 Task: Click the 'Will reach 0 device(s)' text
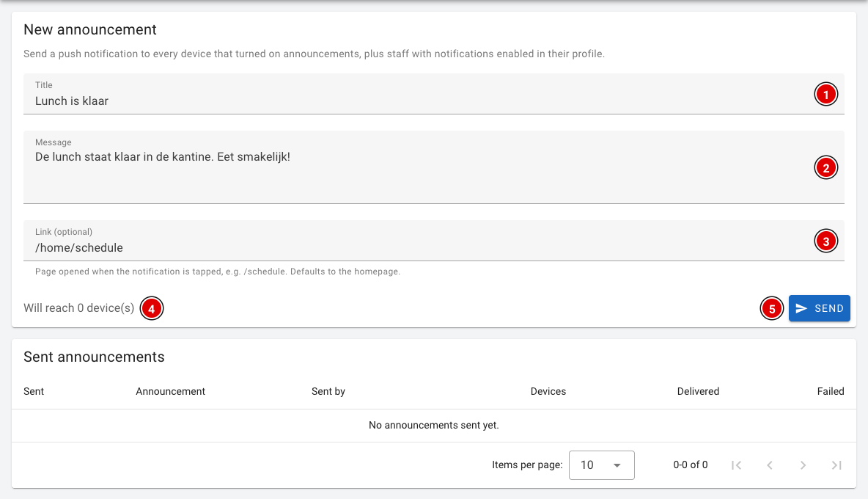coord(78,308)
